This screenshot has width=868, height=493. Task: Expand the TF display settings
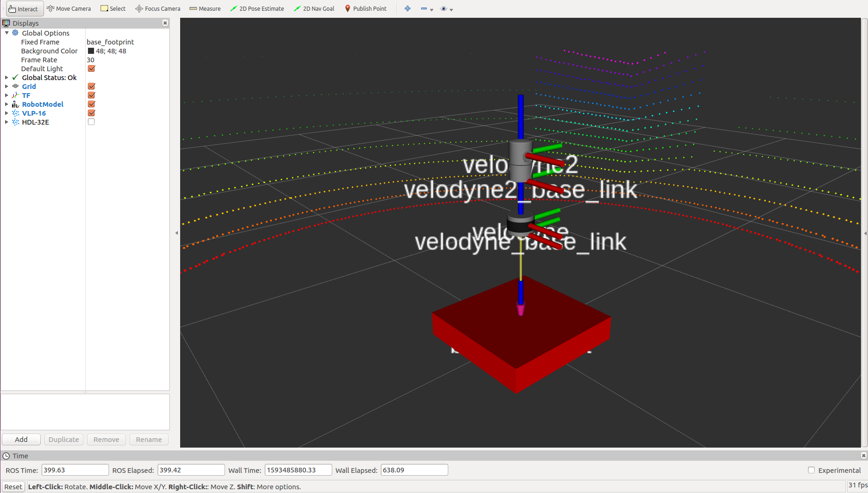[6, 95]
